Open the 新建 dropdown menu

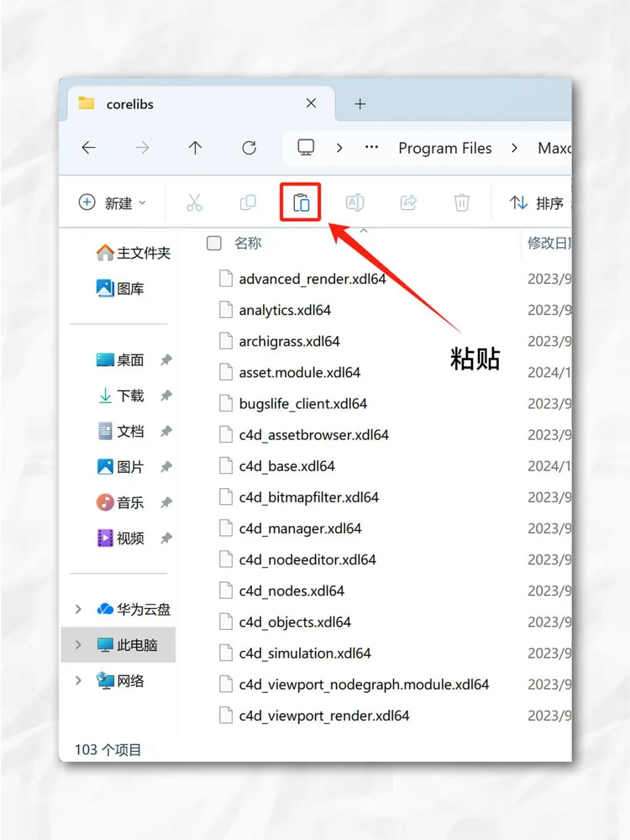click(114, 202)
